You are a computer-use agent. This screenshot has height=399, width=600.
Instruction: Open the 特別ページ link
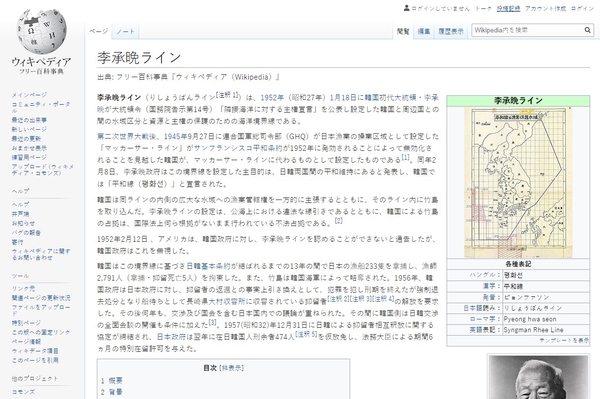click(26, 322)
